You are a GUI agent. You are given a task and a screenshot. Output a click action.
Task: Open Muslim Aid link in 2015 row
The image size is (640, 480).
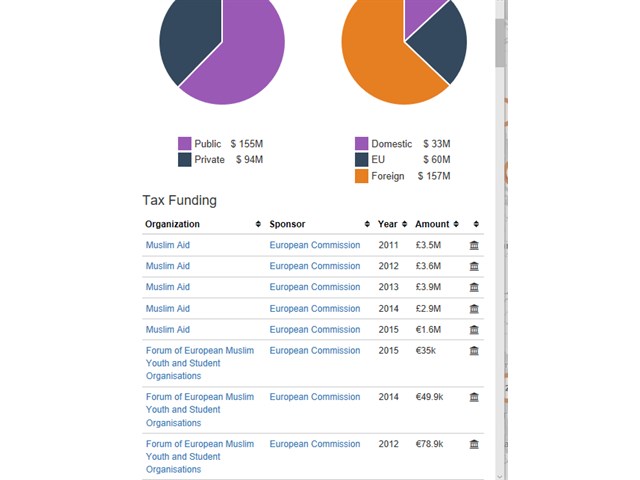coord(168,329)
